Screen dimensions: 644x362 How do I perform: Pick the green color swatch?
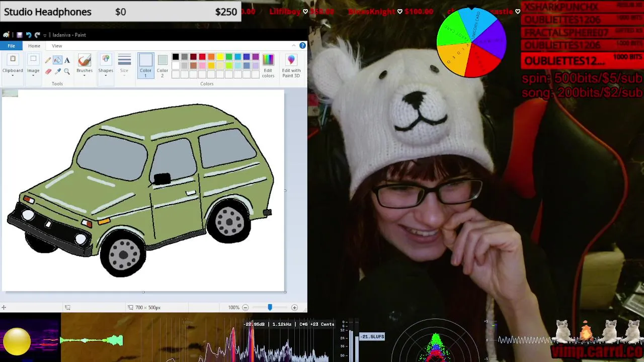point(229,57)
